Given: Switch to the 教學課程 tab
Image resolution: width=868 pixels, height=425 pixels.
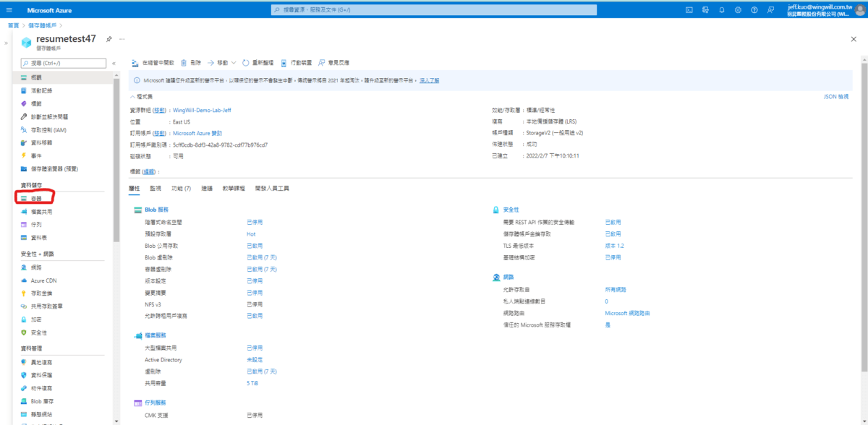Looking at the screenshot, I should [x=234, y=188].
